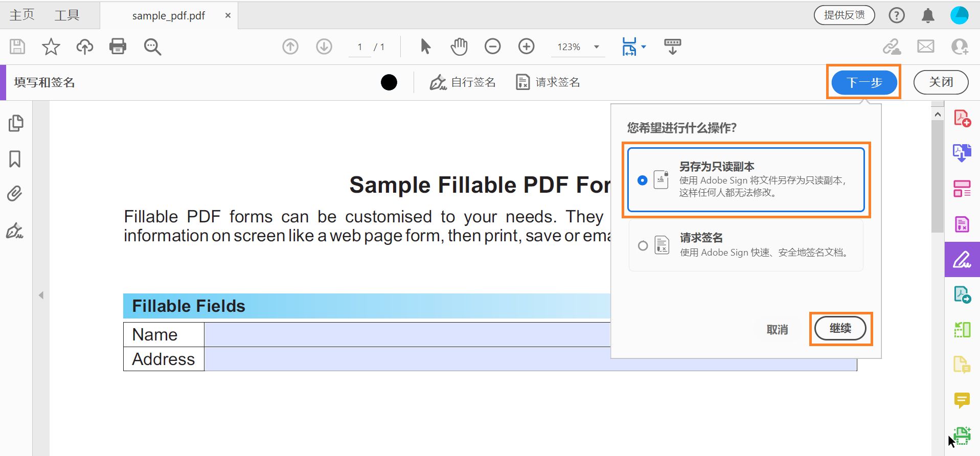
Task: Open the yellow Comment tool in right pane
Action: click(x=962, y=400)
